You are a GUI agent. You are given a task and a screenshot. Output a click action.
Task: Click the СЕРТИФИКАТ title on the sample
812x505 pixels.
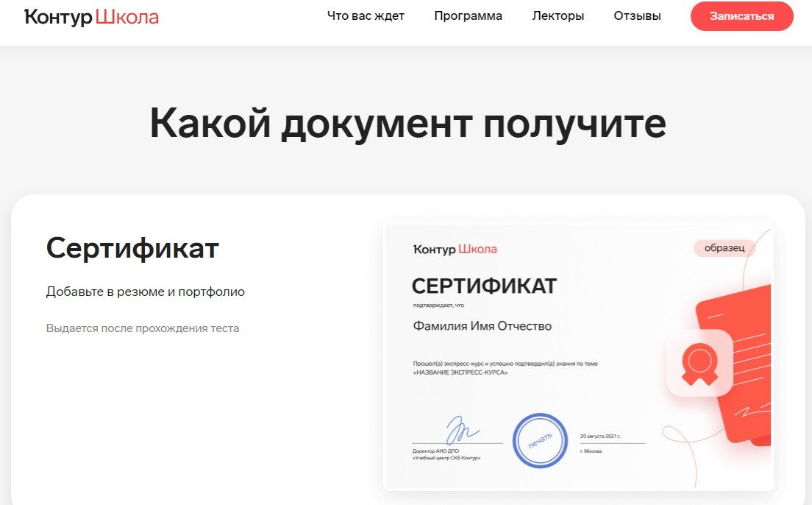(484, 286)
